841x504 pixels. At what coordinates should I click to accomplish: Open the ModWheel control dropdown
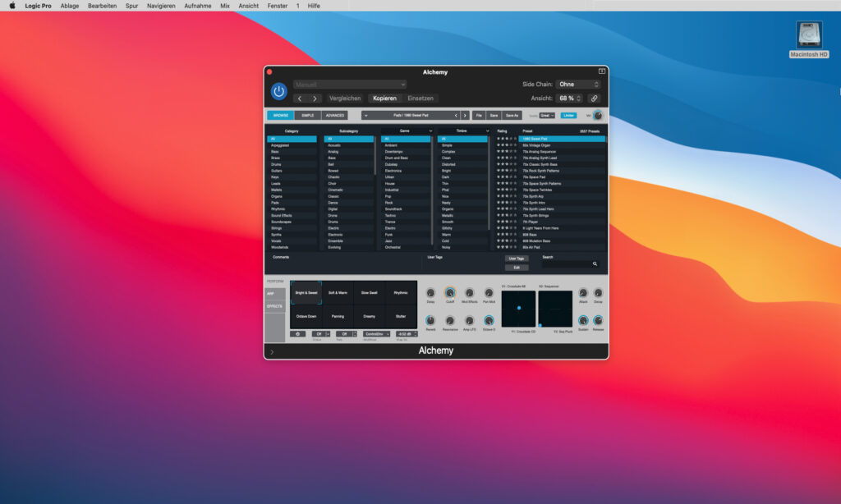(376, 334)
